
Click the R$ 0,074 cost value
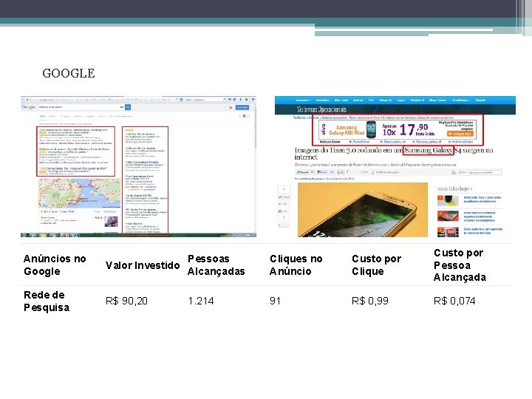pos(454,301)
